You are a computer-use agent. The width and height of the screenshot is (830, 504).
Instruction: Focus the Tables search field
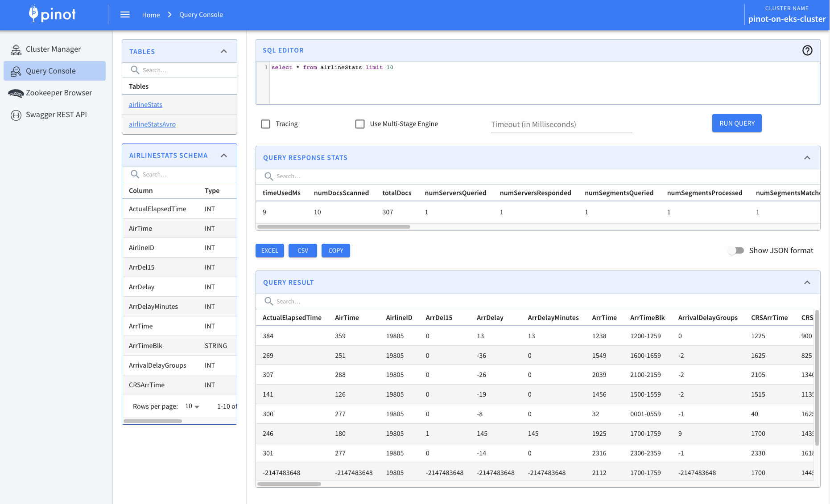click(187, 70)
